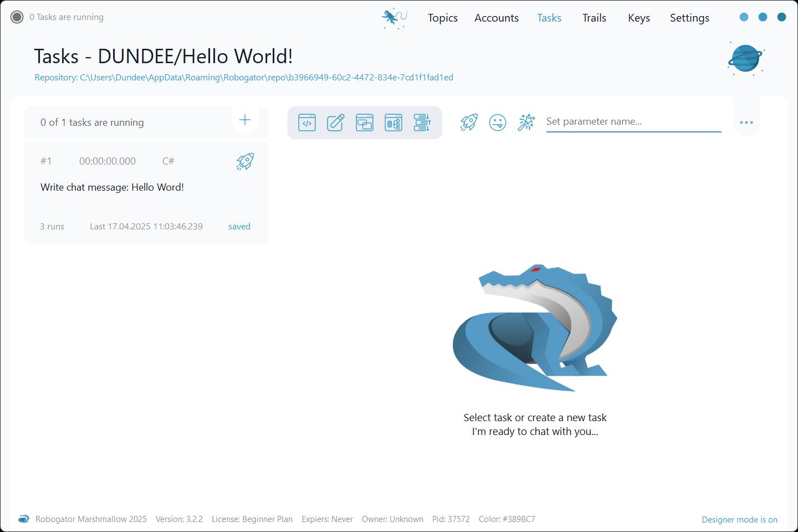This screenshot has width=798, height=532.
Task: Open the code editor view icon
Action: pos(307,122)
